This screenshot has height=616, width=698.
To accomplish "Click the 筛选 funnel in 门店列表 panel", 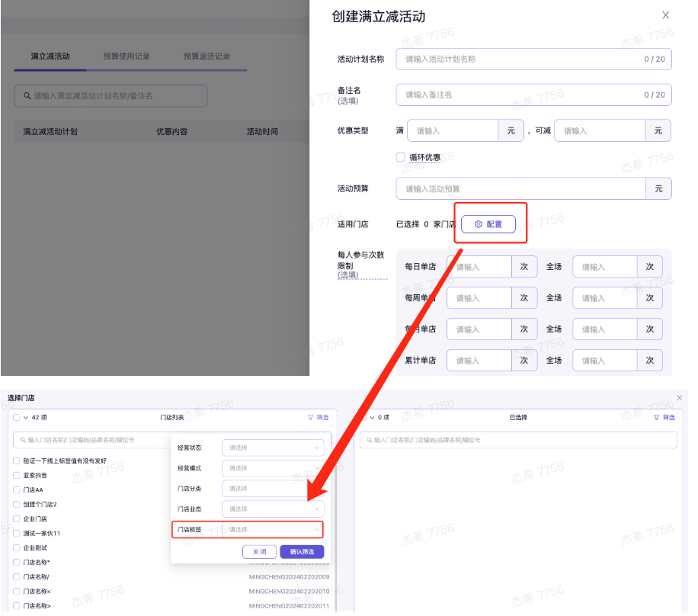I will tap(318, 418).
